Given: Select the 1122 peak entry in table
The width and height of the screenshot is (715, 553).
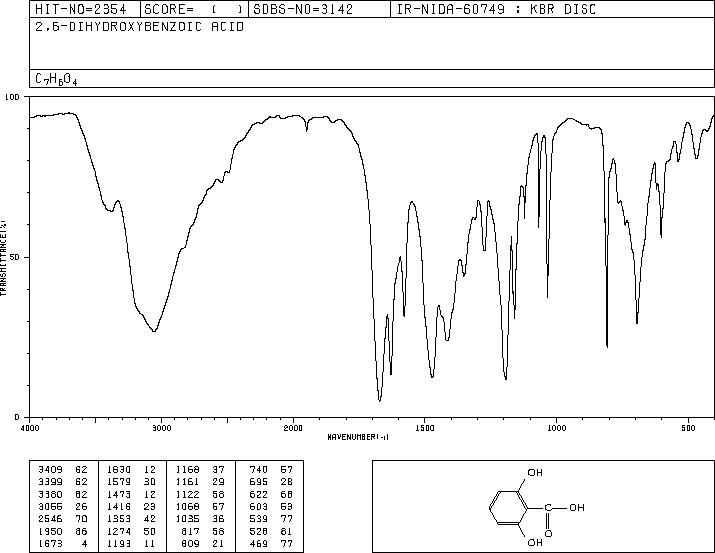Looking at the screenshot, I should 201,494.
